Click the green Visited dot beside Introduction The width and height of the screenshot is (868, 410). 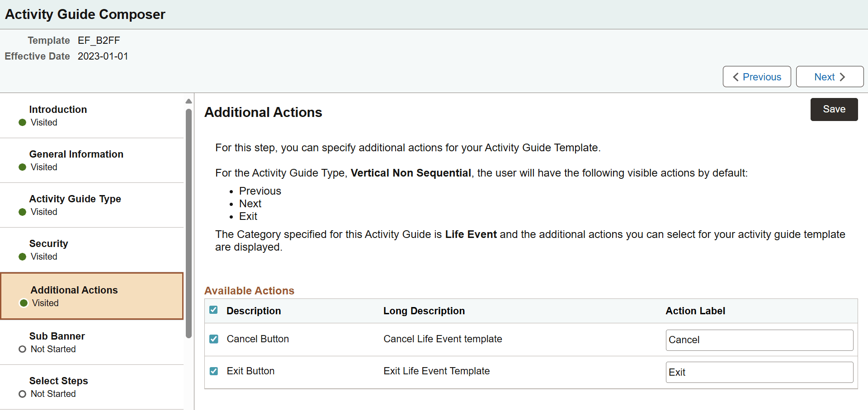(23, 122)
